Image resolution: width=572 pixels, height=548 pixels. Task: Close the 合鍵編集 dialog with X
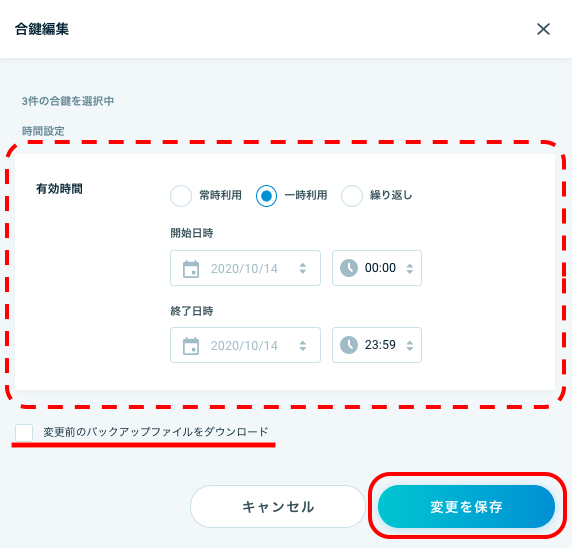pos(543,29)
